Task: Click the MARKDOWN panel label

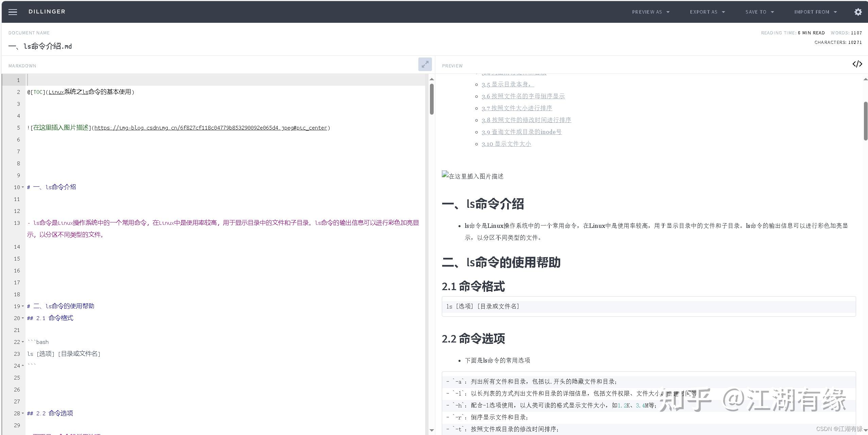Action: pyautogui.click(x=22, y=65)
